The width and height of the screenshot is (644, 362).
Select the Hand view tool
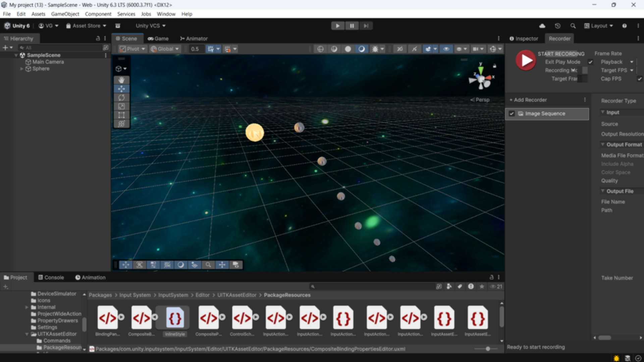click(x=121, y=80)
